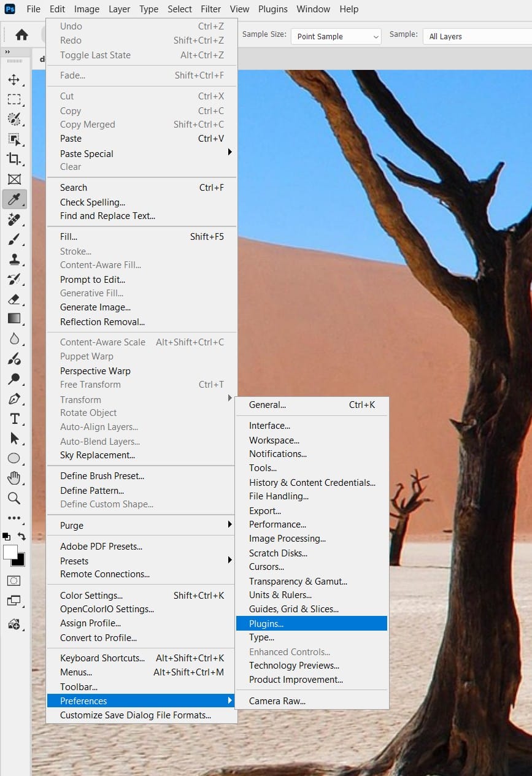Select the Dodge tool
Image resolution: width=532 pixels, height=776 pixels.
(14, 378)
